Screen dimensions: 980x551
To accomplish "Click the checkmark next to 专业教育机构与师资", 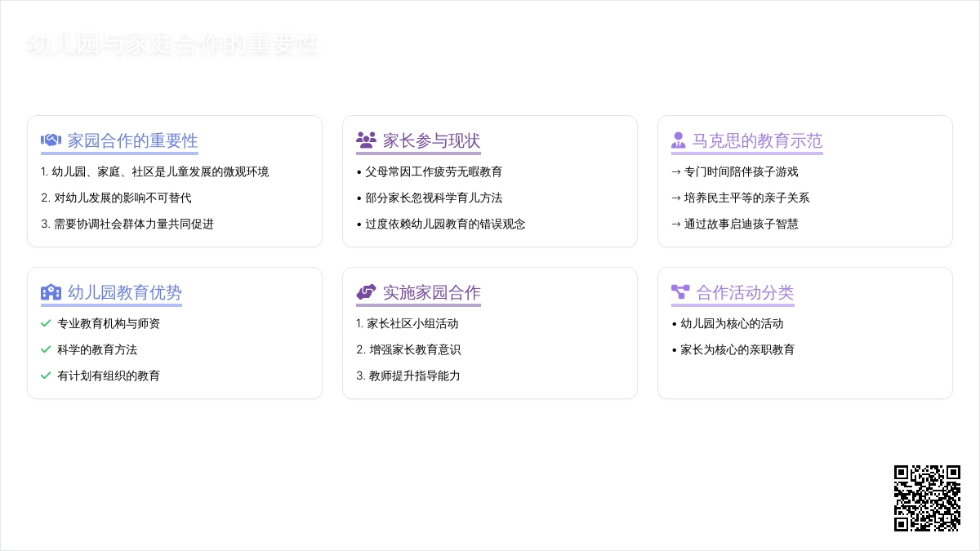I will (x=47, y=323).
